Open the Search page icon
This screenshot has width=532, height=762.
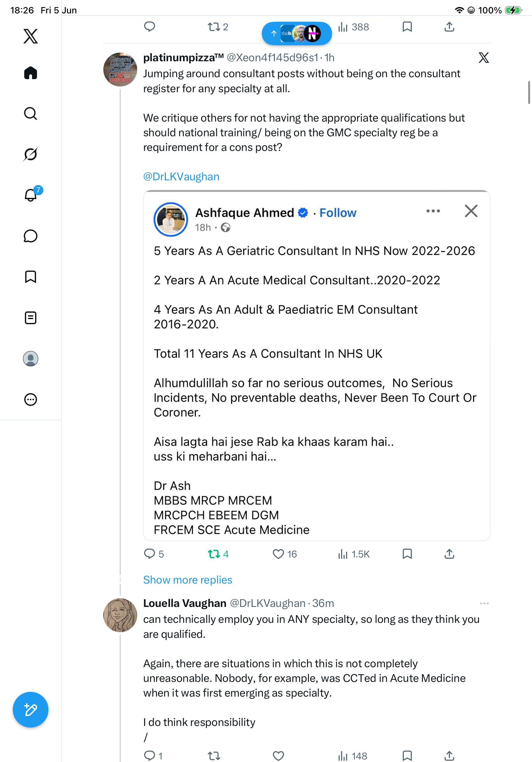tap(31, 114)
